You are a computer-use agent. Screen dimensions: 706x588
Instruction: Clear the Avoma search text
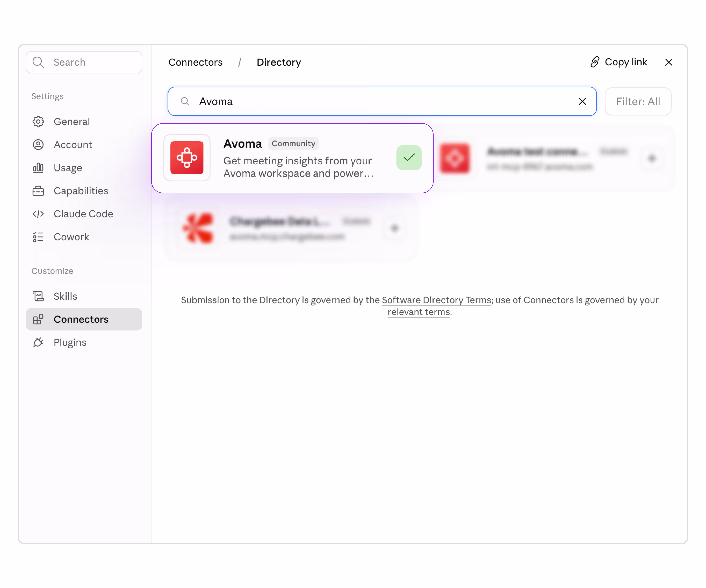pyautogui.click(x=582, y=102)
